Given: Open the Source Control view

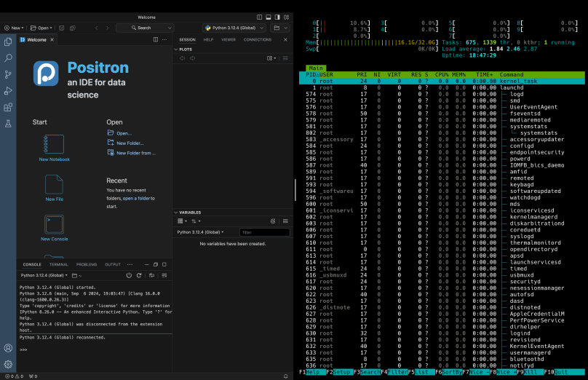Looking at the screenshot, I should pos(8,74).
